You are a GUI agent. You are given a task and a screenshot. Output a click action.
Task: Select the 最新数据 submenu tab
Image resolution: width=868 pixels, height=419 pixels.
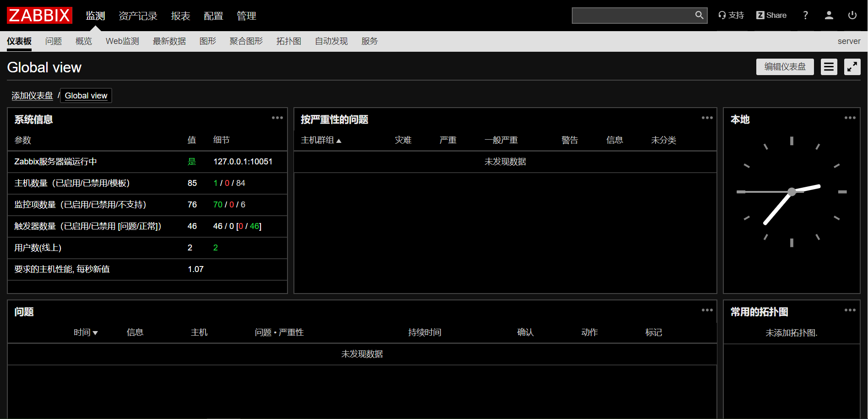(x=169, y=41)
